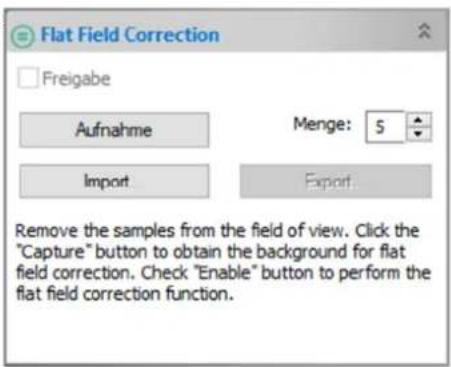Click the Flat Field Correction header title

coord(130,35)
